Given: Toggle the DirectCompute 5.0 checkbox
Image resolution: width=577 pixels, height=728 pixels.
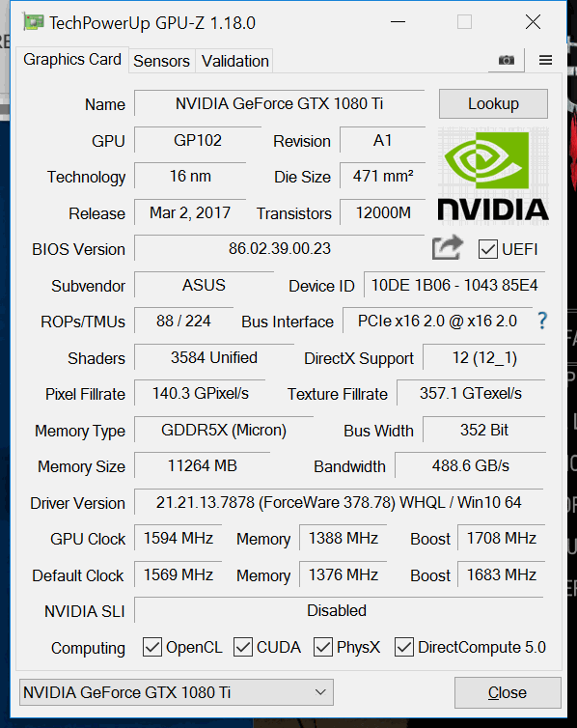Looking at the screenshot, I should pos(404,647).
